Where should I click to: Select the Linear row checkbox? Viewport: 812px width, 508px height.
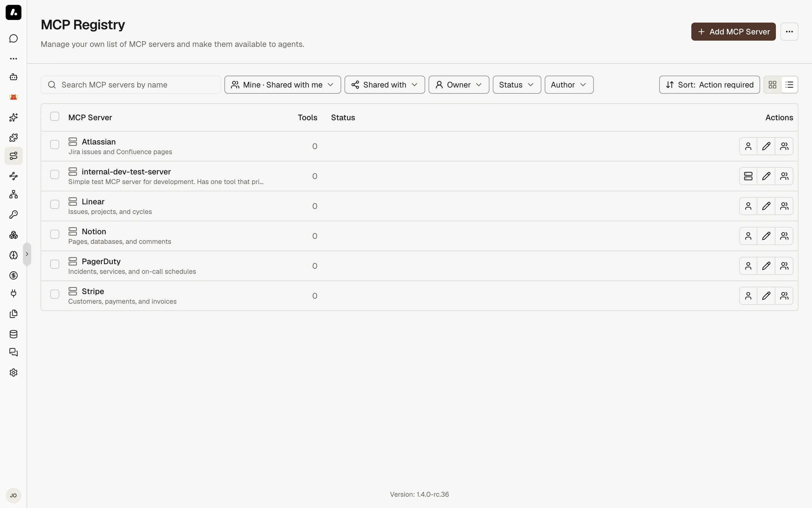[55, 204]
